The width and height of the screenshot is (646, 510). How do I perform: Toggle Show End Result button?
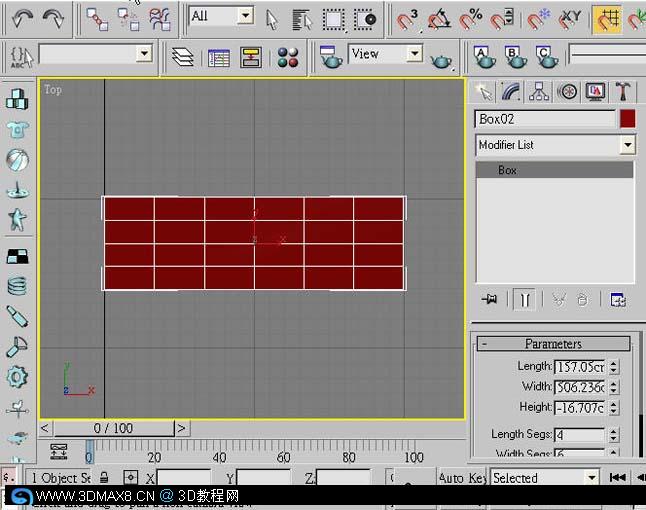point(524,299)
